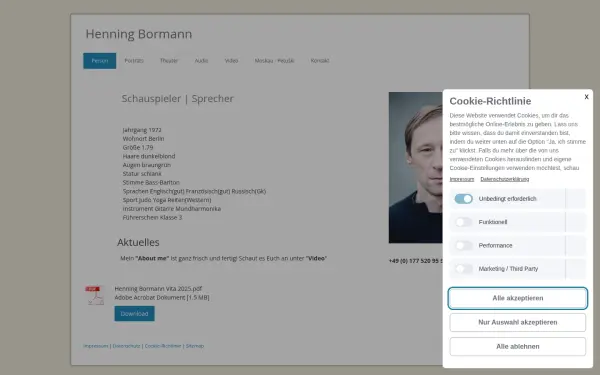The width and height of the screenshot is (600, 375).
Task: Click the PDF file icon for the Vita
Action: 95,295
